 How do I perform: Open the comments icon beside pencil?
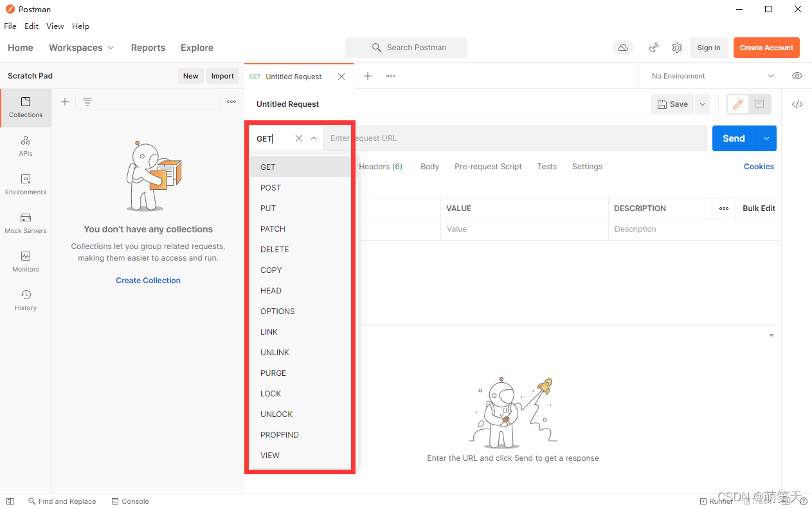(x=759, y=104)
